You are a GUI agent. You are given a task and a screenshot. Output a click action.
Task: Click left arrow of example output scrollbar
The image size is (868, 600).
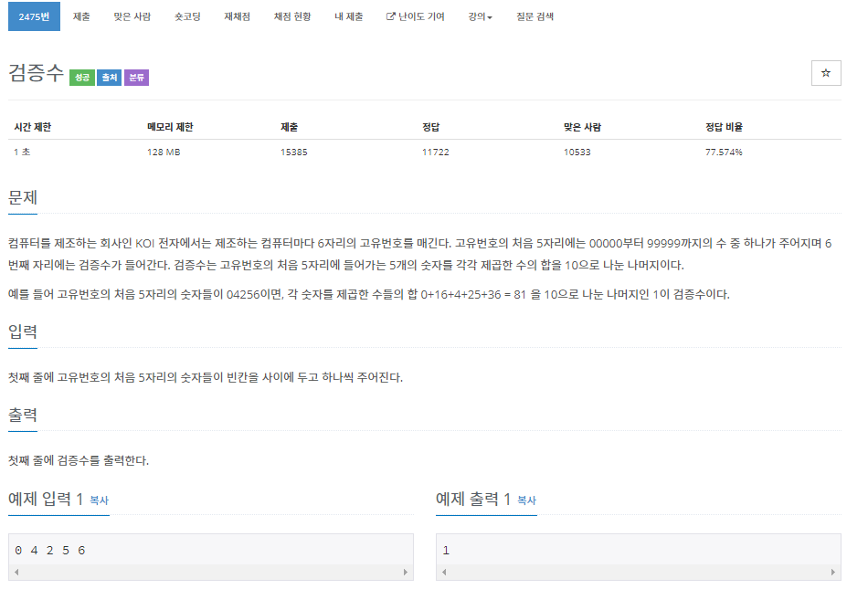pyautogui.click(x=444, y=573)
